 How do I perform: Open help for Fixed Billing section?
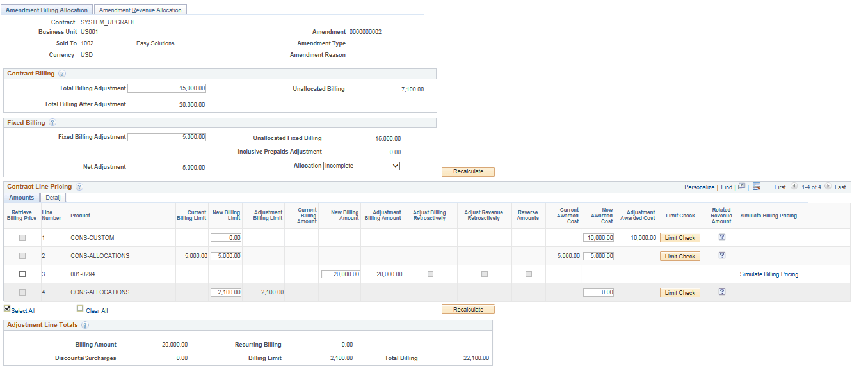click(52, 122)
